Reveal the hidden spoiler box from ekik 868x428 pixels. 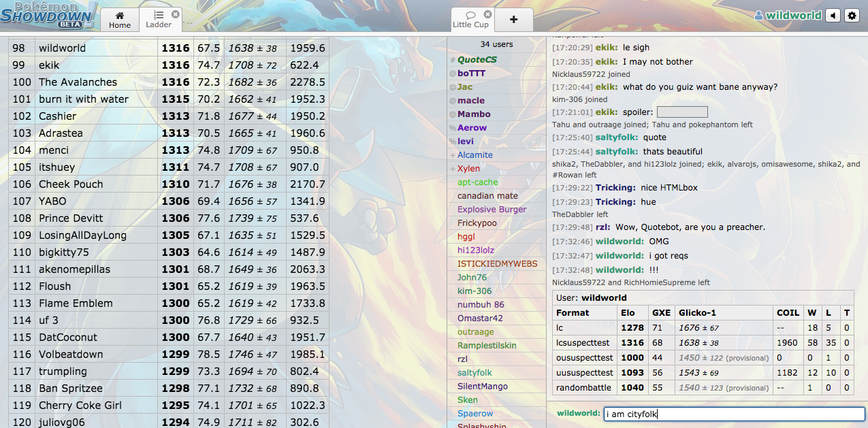click(x=681, y=112)
